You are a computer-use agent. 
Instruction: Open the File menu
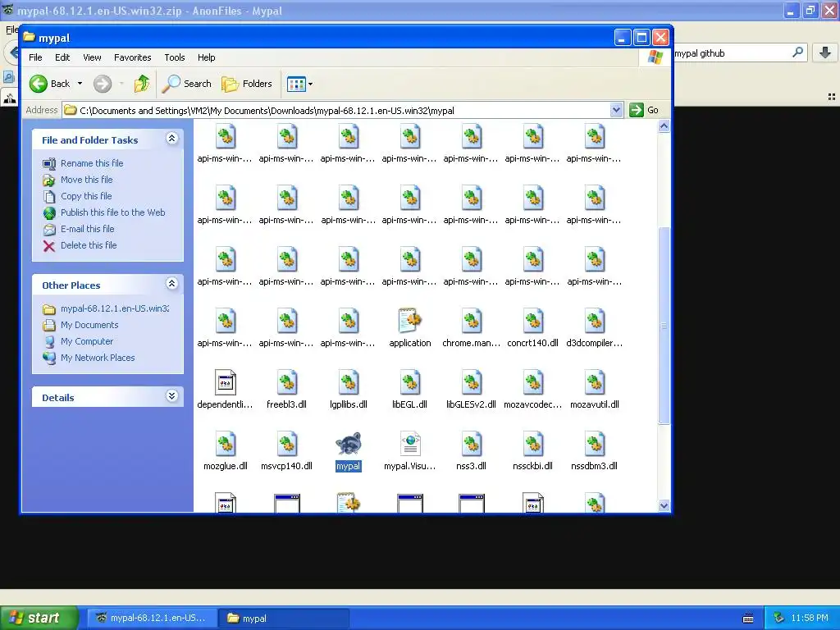click(35, 57)
